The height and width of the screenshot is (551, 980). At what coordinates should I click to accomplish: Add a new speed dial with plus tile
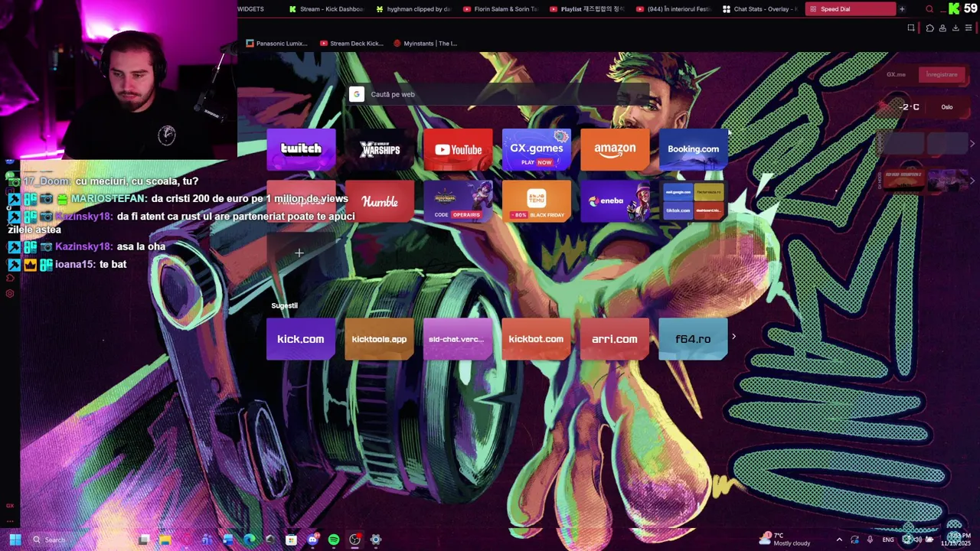click(299, 253)
